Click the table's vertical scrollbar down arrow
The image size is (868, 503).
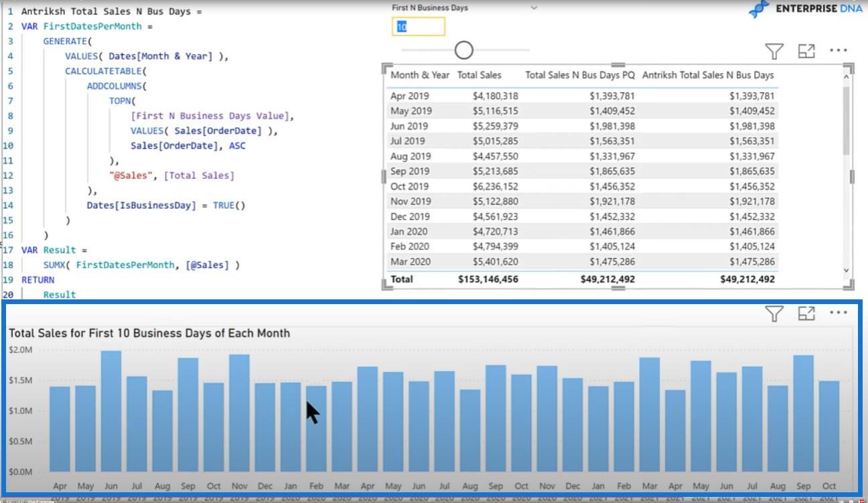point(846,271)
